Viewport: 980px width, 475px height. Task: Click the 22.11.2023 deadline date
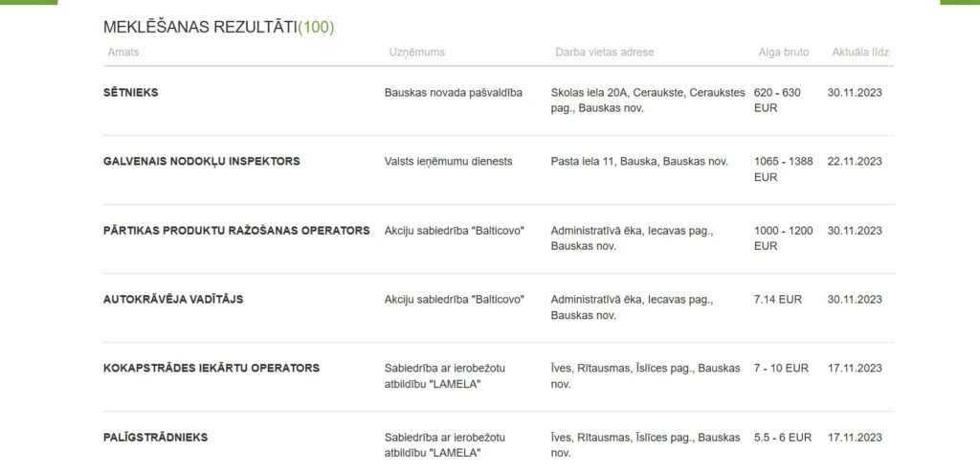(x=855, y=162)
